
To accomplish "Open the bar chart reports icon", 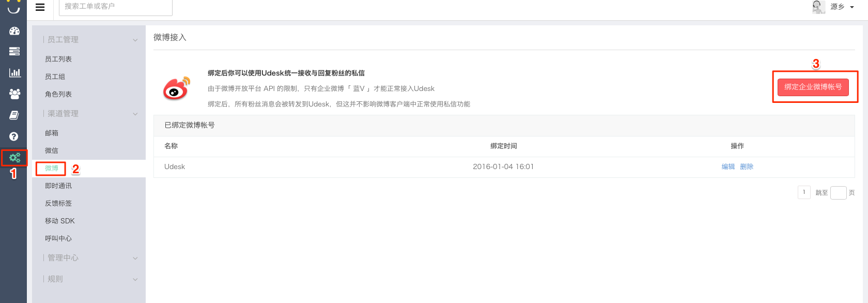I will tap(14, 72).
